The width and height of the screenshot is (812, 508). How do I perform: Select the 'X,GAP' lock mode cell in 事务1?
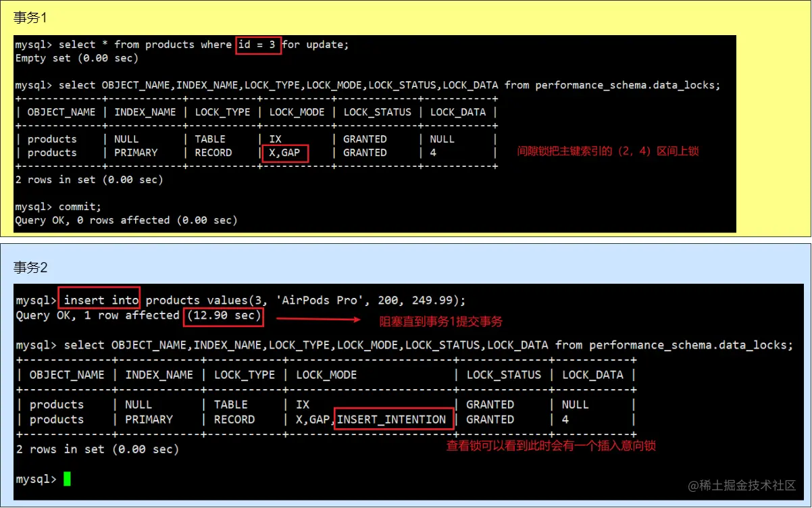[x=284, y=153]
